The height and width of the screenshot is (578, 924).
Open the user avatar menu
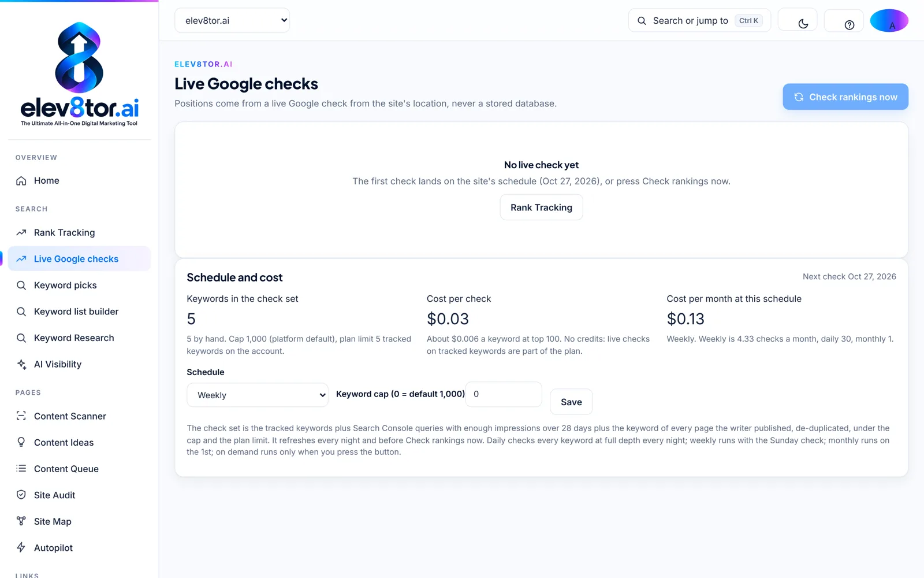click(889, 20)
